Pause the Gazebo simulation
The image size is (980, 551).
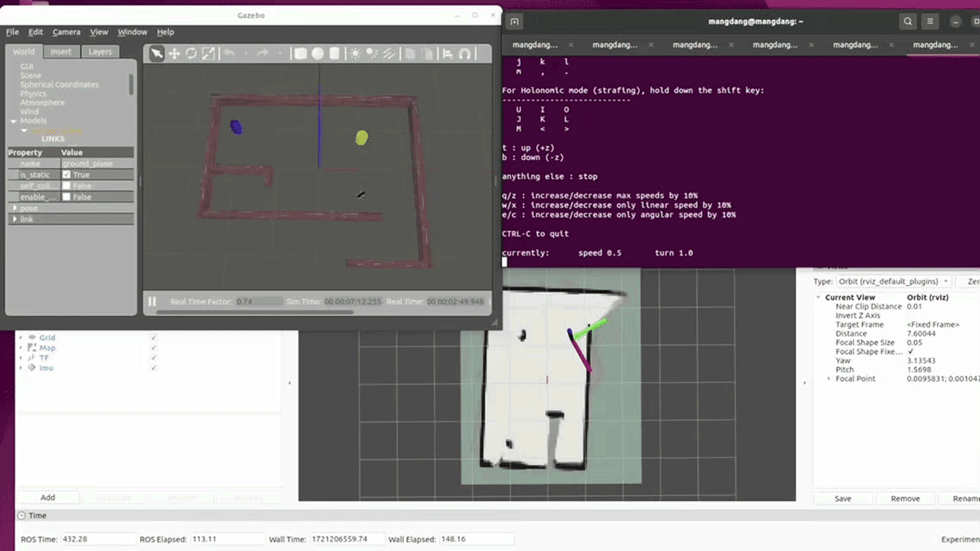point(151,302)
